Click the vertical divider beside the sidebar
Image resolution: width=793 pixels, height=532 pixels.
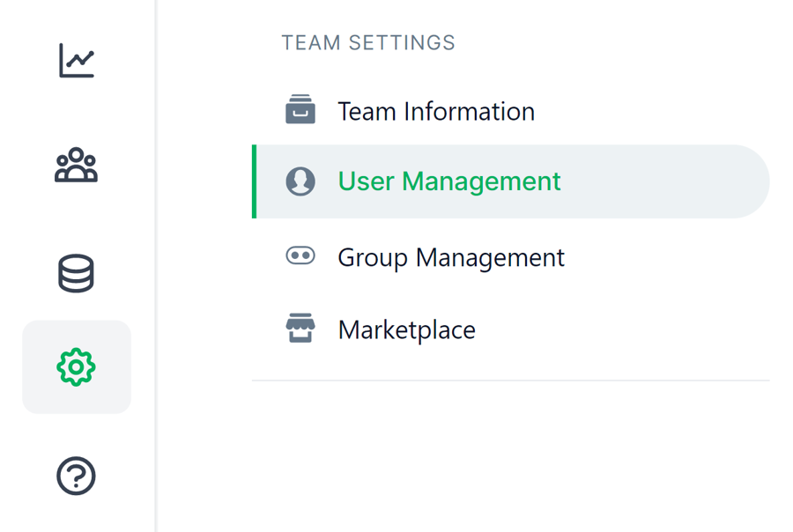tap(156, 264)
